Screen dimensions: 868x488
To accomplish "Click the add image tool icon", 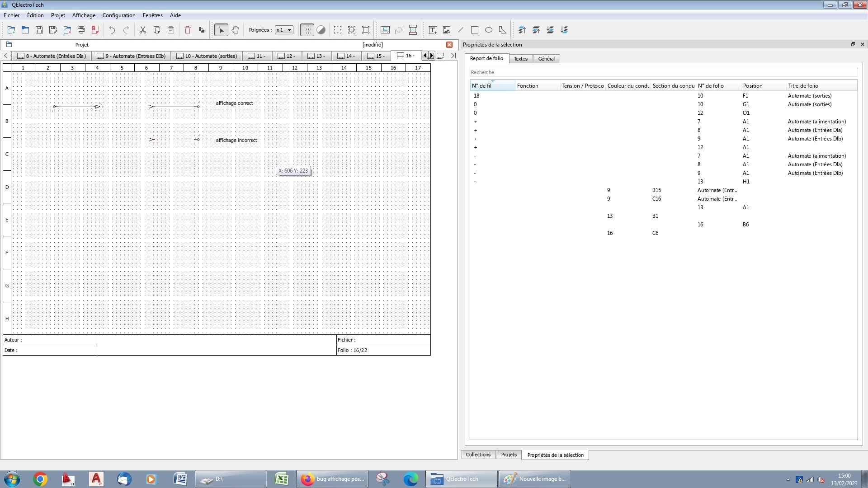I will click(x=447, y=30).
